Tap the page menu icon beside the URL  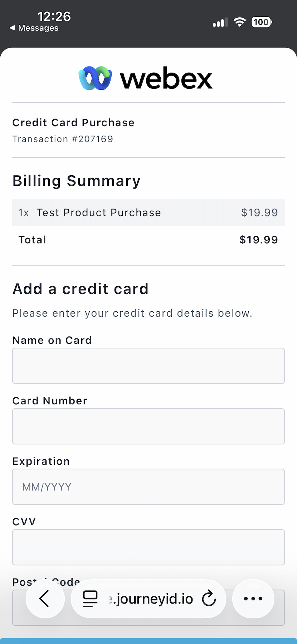point(90,599)
